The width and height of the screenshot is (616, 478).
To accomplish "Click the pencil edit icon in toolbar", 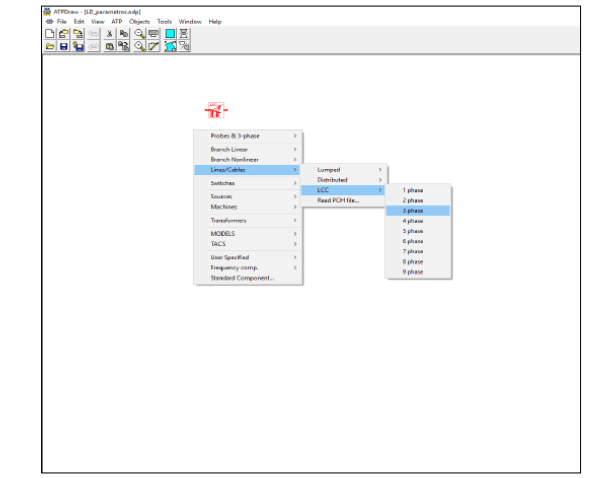I will pos(154,46).
